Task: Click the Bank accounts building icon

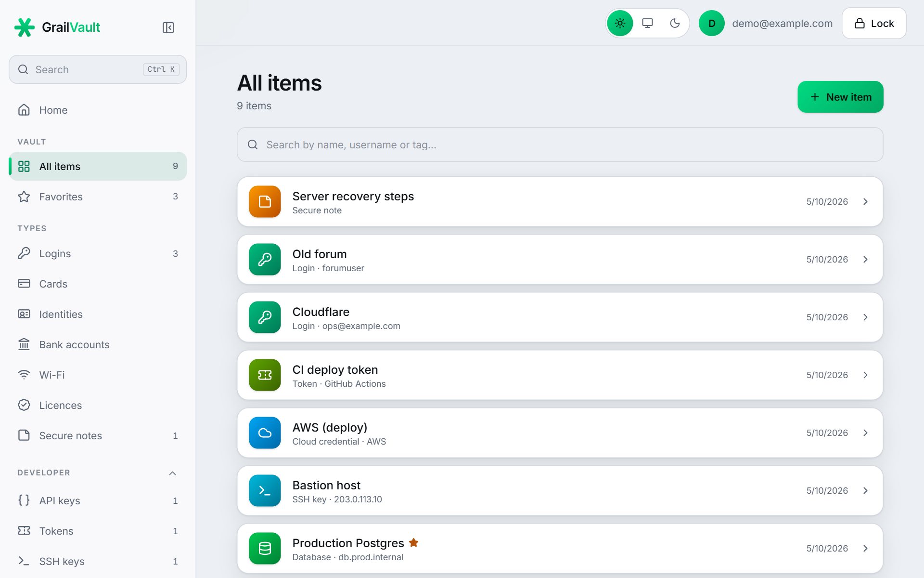Action: coord(24,344)
